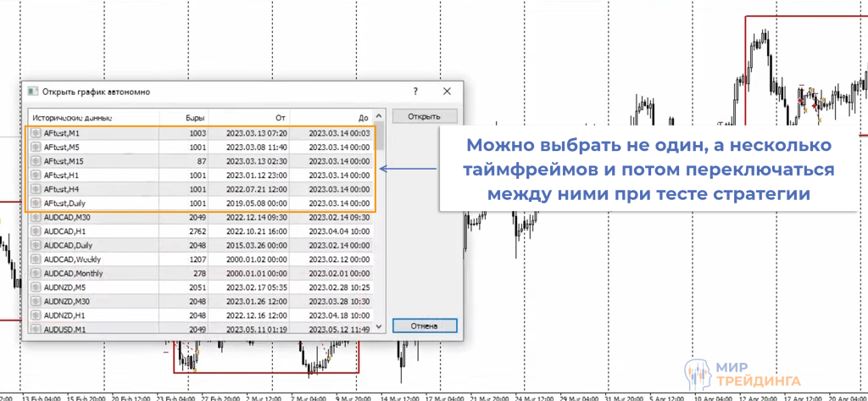Select the AFtest,M5 entry
Screen dimensions: 868x401
[201, 147]
